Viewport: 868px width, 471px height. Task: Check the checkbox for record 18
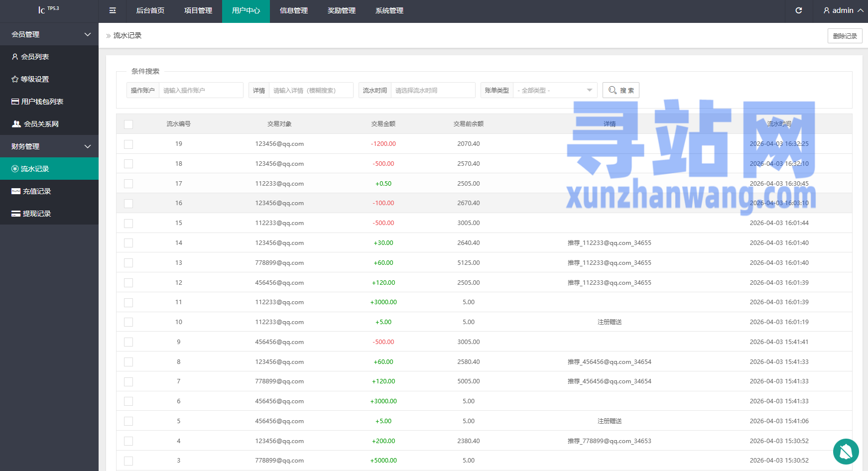pos(128,164)
